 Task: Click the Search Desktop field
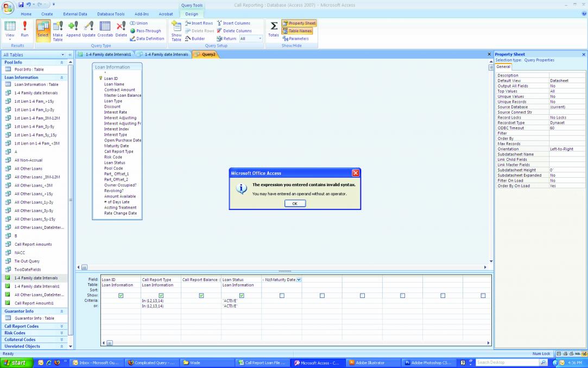coord(508,363)
